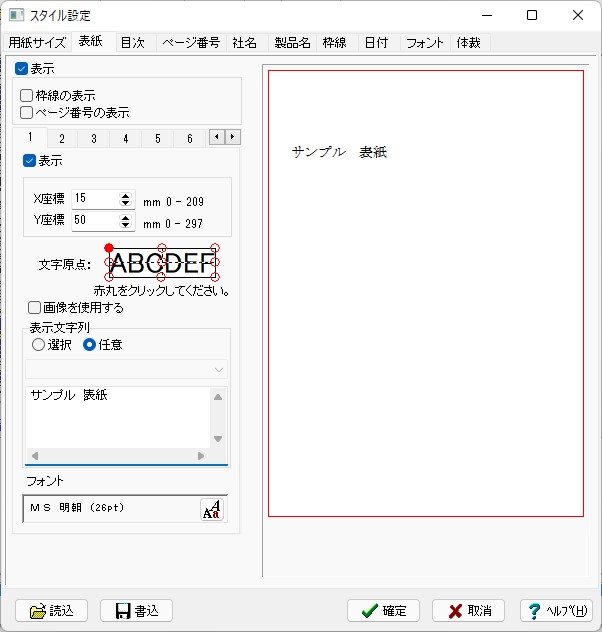Decrease Y座標 value with down arrow
The image size is (602, 632).
(x=126, y=225)
